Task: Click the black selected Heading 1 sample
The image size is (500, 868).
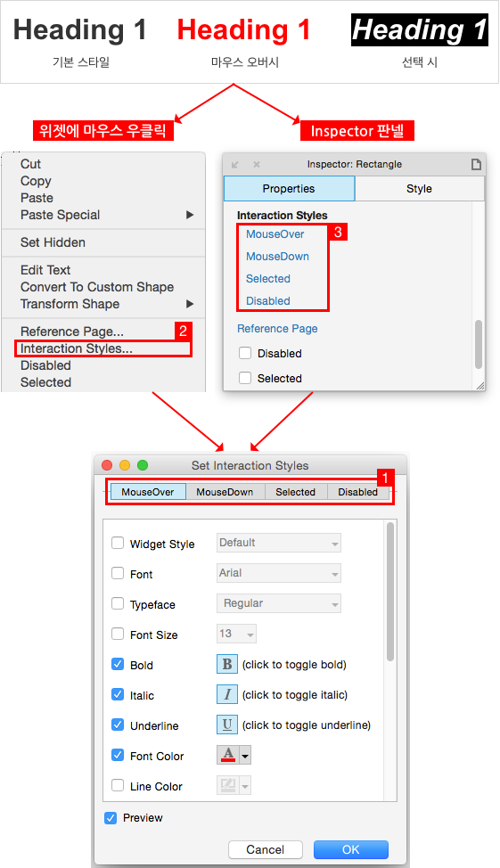Action: coord(420,30)
